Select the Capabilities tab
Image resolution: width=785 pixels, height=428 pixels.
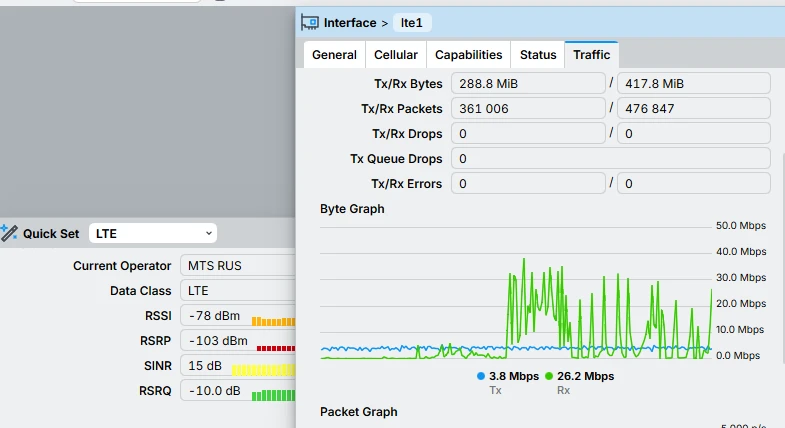468,55
